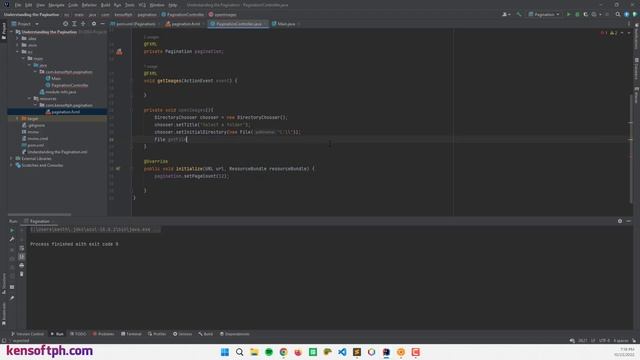The image size is (640, 360).
Task: Open Search Everywhere magnifier in IDE toolbar
Action: coord(618,14)
